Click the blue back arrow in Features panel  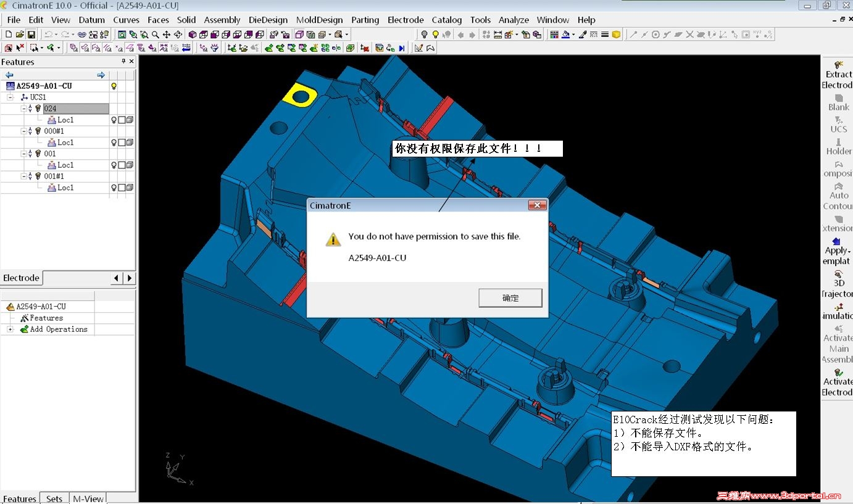pos(9,75)
